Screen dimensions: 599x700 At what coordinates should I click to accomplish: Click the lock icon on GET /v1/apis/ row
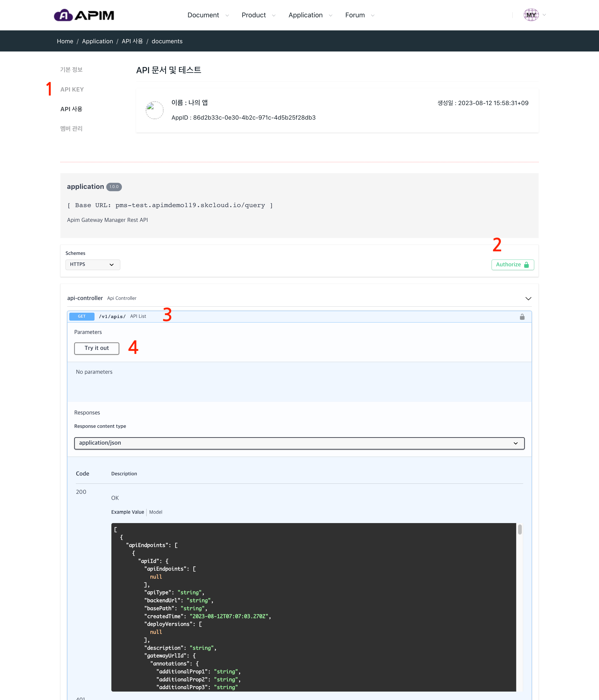coord(522,317)
